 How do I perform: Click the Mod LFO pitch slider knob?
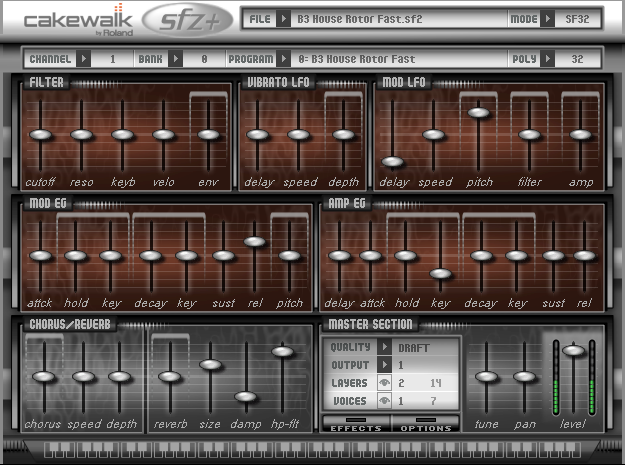(x=478, y=113)
